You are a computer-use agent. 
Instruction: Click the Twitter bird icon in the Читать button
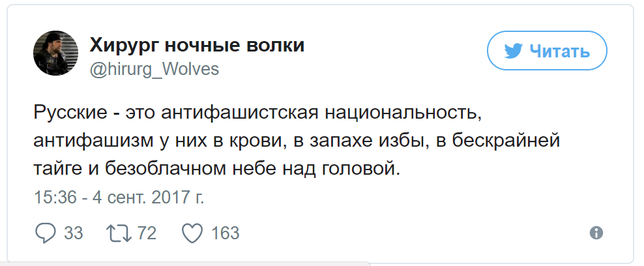click(x=513, y=51)
